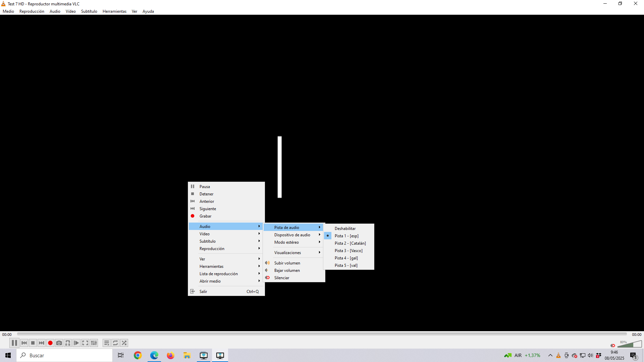Choose Pausa in the context menu
The width and height of the screenshot is (644, 362).
pos(226,187)
